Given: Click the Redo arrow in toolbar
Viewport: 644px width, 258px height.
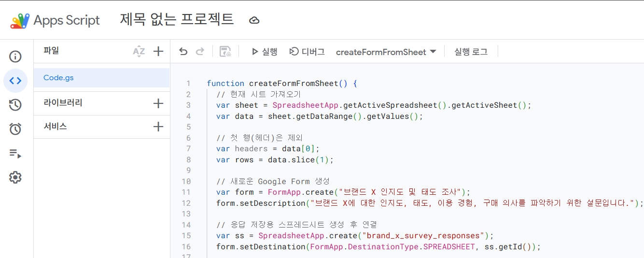Looking at the screenshot, I should (x=200, y=52).
